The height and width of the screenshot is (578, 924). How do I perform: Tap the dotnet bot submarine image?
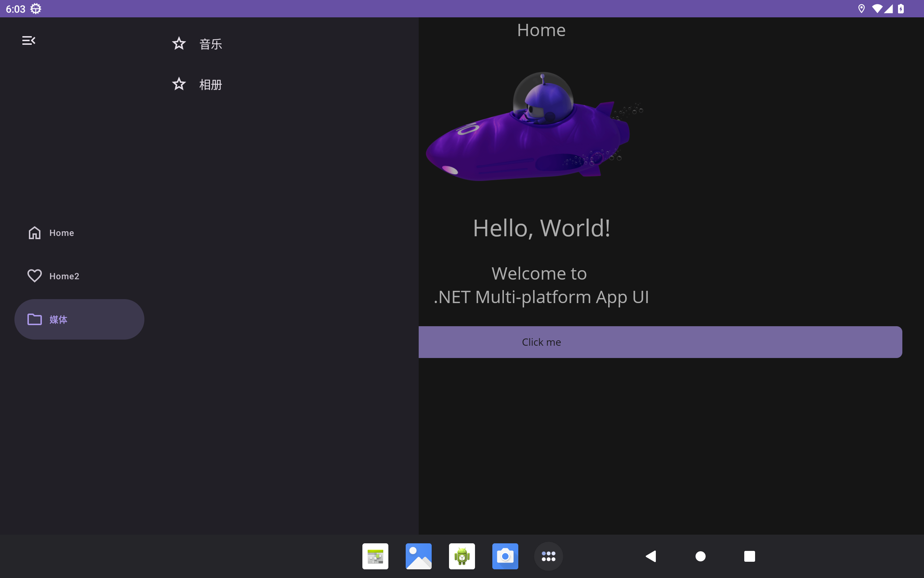[535, 126]
